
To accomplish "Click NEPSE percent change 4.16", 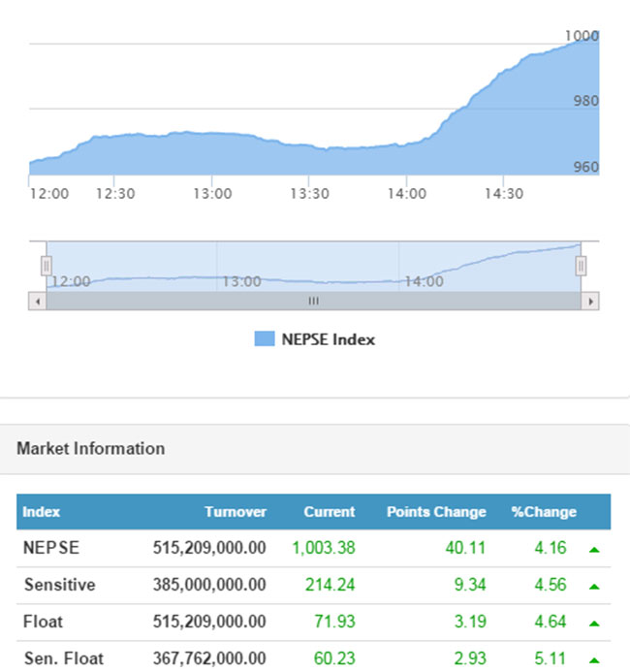I will coord(551,548).
